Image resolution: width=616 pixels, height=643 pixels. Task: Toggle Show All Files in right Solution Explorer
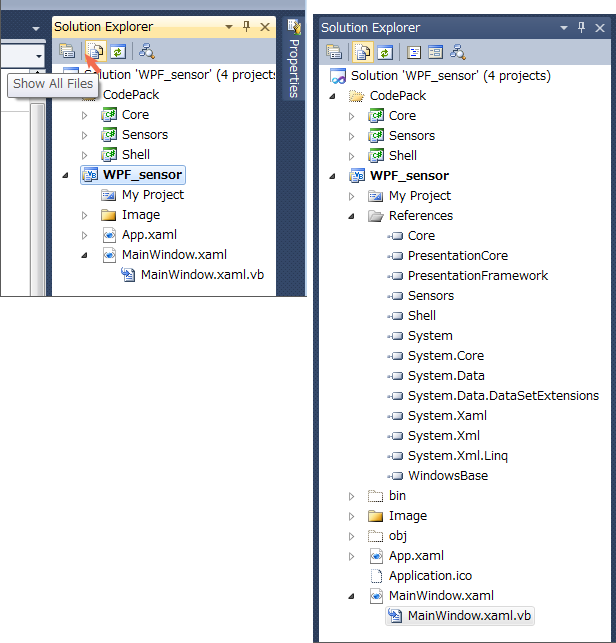click(x=363, y=52)
